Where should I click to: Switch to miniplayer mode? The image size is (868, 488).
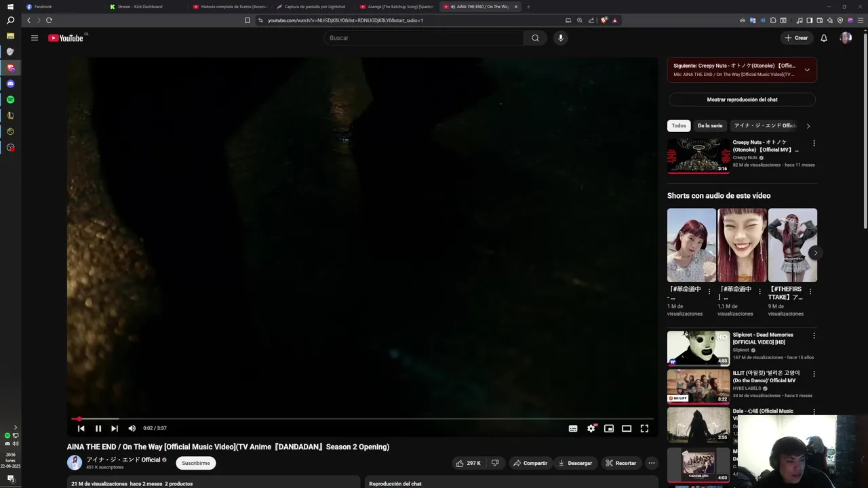(609, 428)
